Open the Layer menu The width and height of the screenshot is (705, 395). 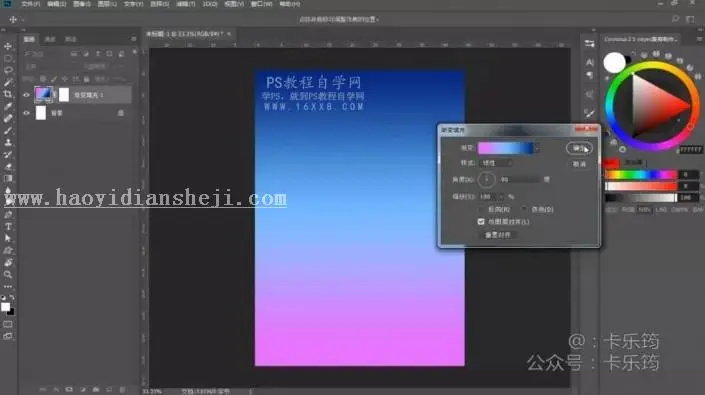click(x=107, y=4)
